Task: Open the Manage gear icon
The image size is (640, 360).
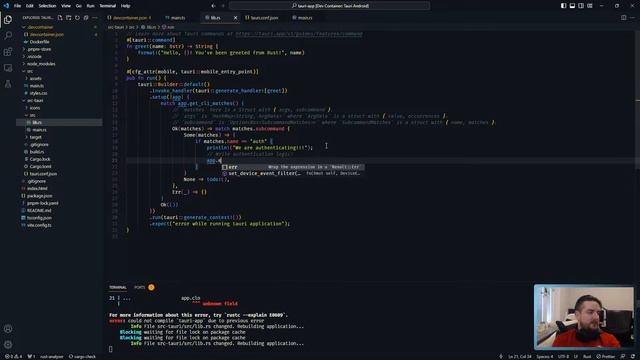Action: tap(8, 344)
